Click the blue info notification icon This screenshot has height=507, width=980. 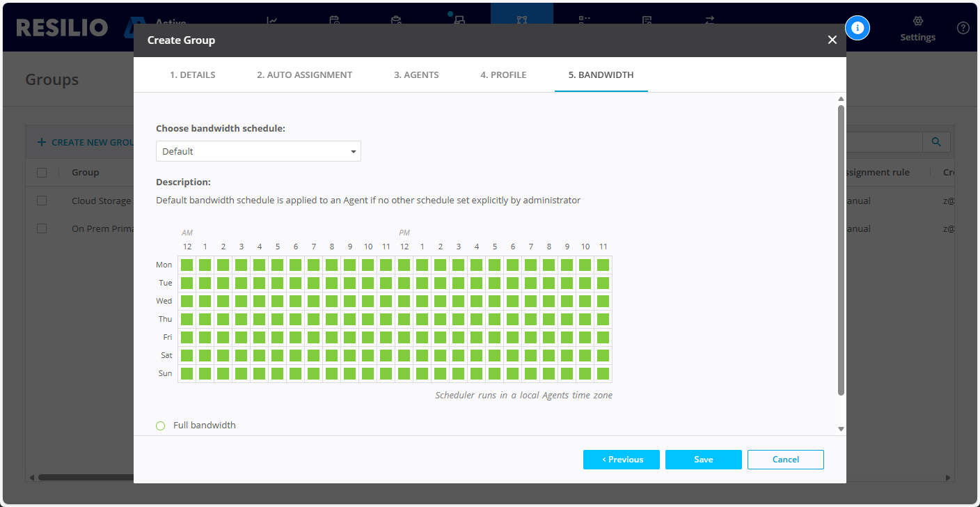pyautogui.click(x=857, y=28)
